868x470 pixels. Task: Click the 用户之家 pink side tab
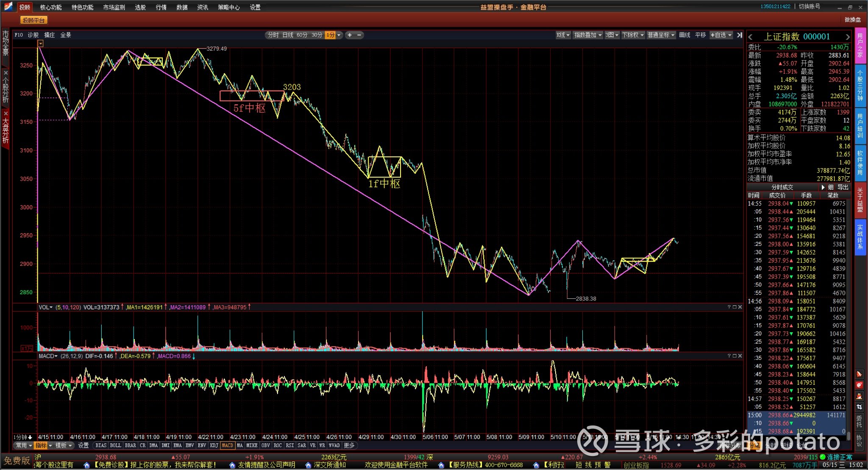[x=860, y=45]
